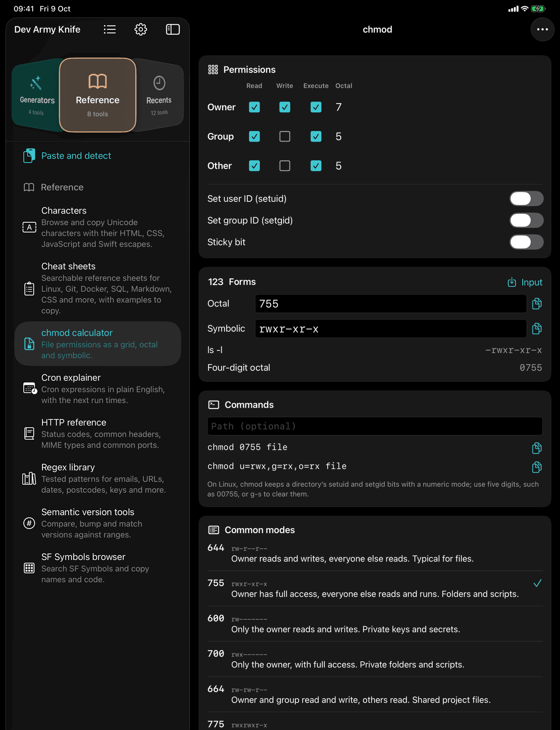560x730 pixels.
Task: Click the Permissions grid icon
Action: pos(213,70)
